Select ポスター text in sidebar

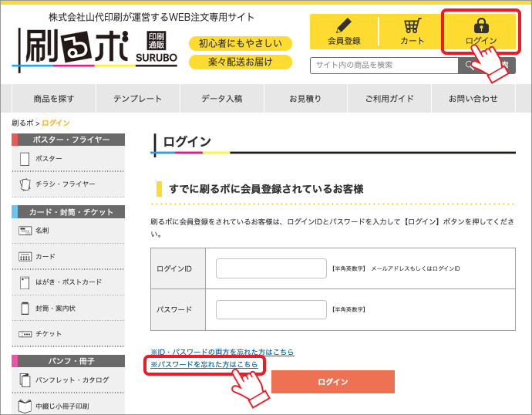[x=49, y=159]
